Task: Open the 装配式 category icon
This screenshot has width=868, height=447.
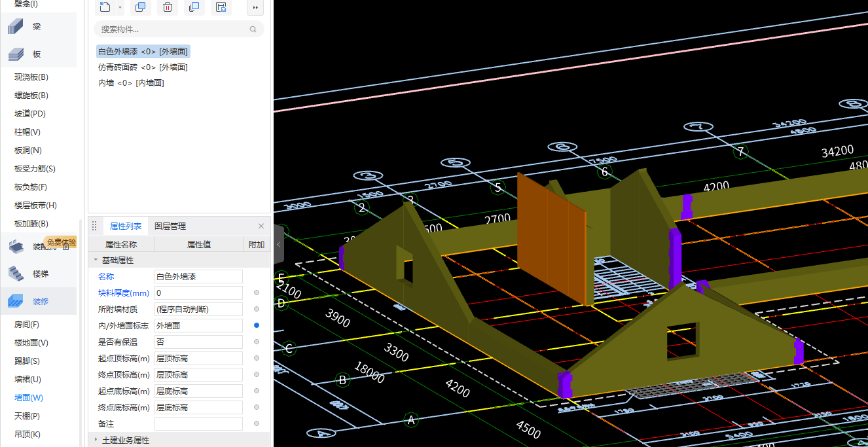Action: coord(16,246)
